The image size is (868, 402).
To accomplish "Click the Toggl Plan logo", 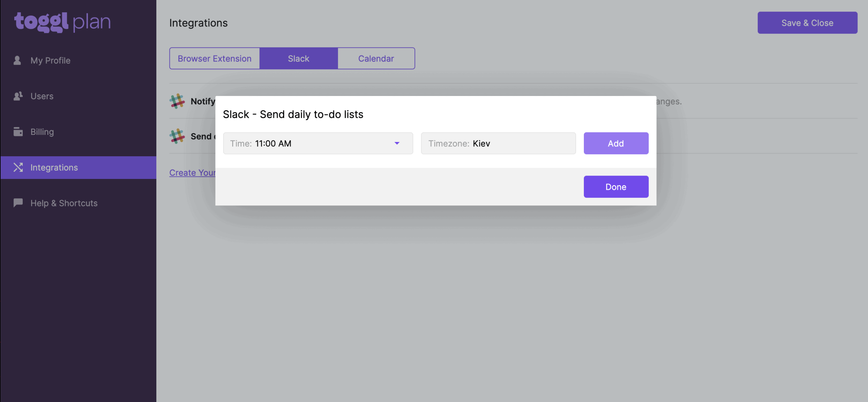I will (x=62, y=22).
